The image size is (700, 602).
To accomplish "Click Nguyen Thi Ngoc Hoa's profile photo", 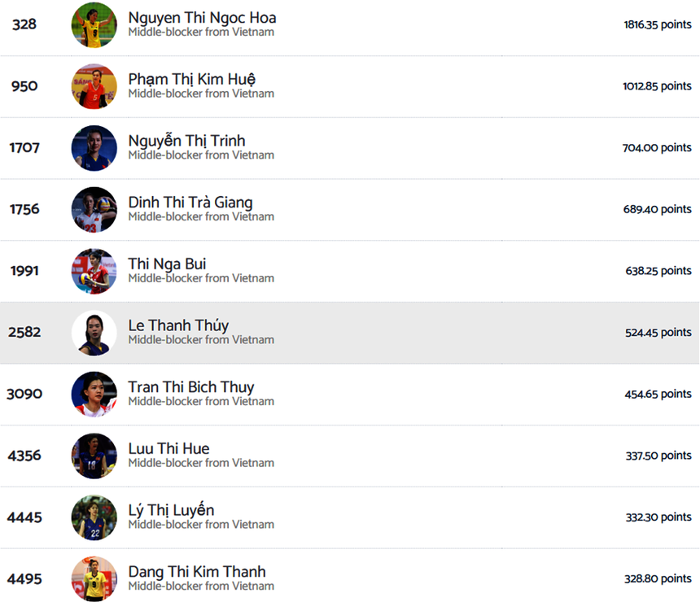I will point(94,24).
